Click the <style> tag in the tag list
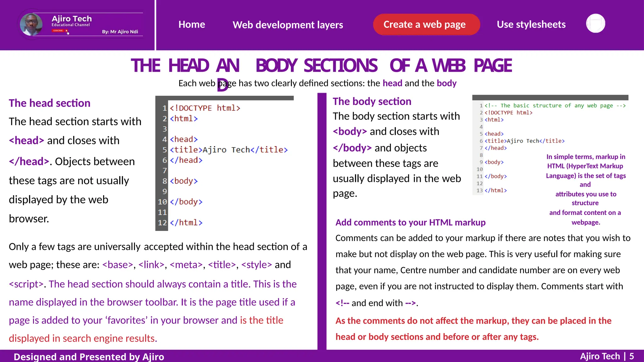Image resolution: width=644 pixels, height=362 pixels. point(257,265)
